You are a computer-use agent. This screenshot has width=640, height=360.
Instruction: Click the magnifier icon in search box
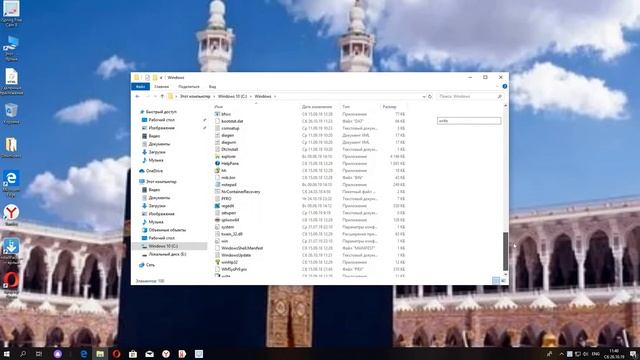coord(500,96)
